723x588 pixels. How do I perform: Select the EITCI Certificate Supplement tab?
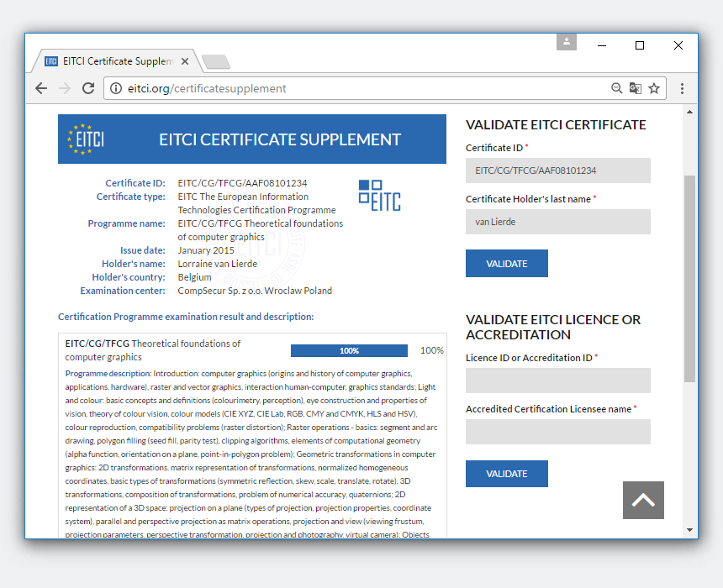109,61
